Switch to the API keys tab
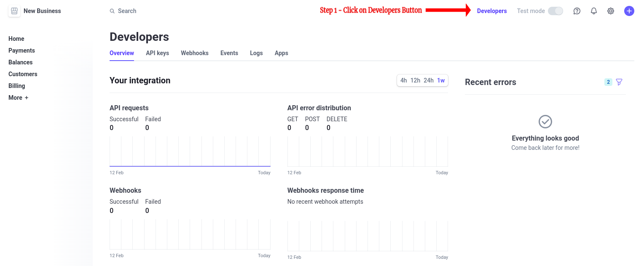 157,53
